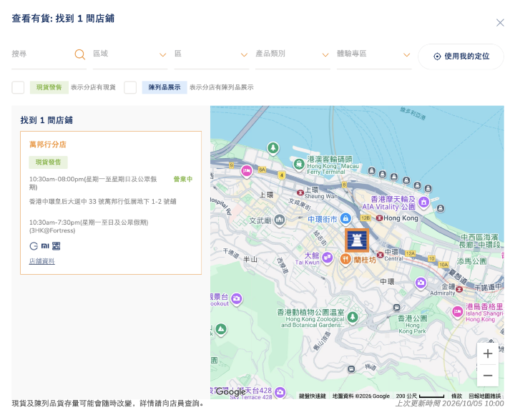Screen dimensions: 515x420
Task: Click the camera marker near Hong Kong Park
Action: click(x=421, y=283)
